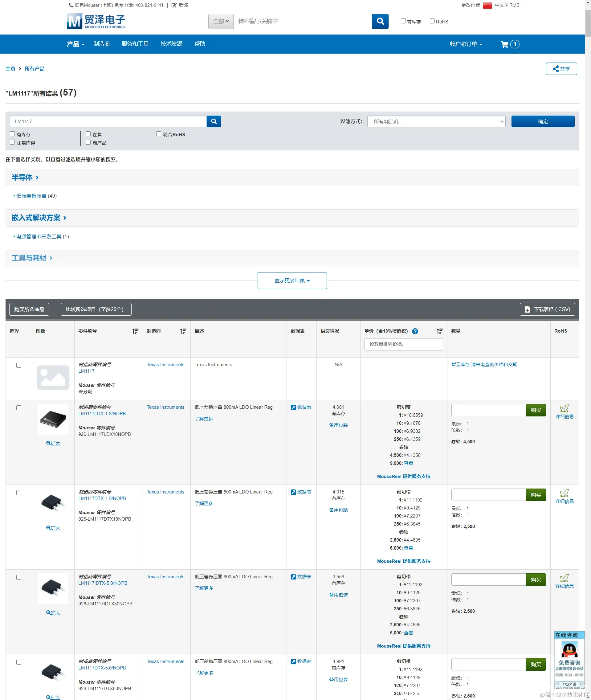Open the 技术资源 nav menu
Viewport: 591px width, 700px height.
pos(172,44)
